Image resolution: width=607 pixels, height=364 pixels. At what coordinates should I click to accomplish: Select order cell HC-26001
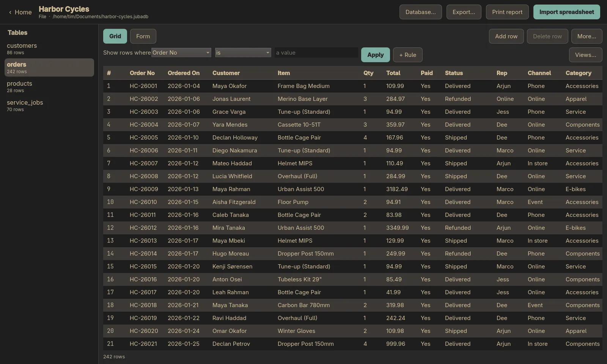click(143, 86)
